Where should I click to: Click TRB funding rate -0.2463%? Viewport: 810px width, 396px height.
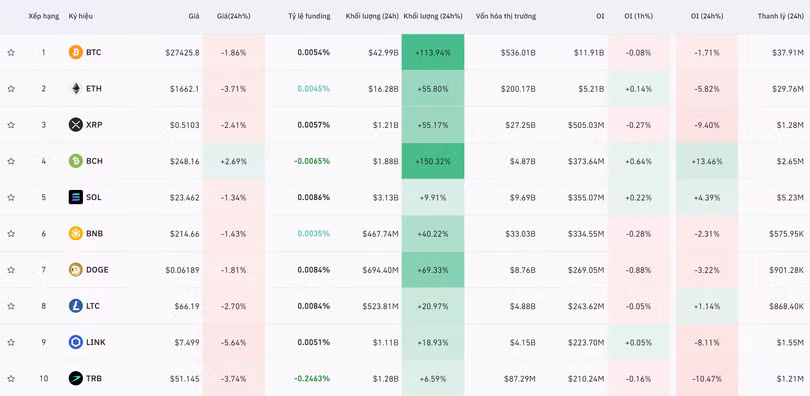(x=312, y=378)
